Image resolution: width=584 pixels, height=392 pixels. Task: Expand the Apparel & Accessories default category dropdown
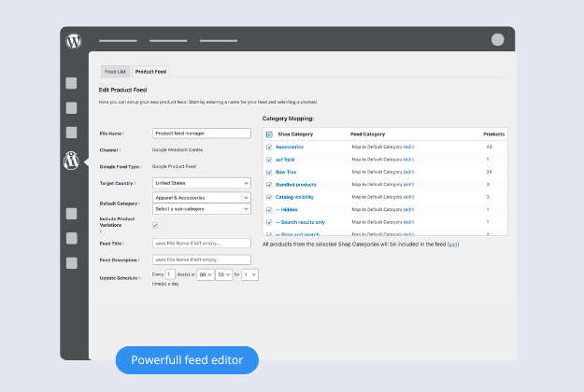click(x=201, y=198)
